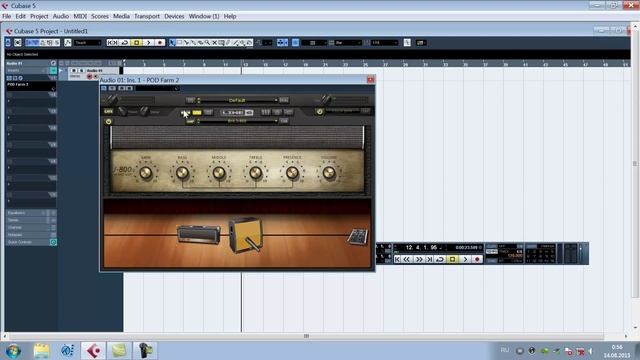Adjust the Volume knob on the amp
This screenshot has height=360, width=640.
coord(329,173)
